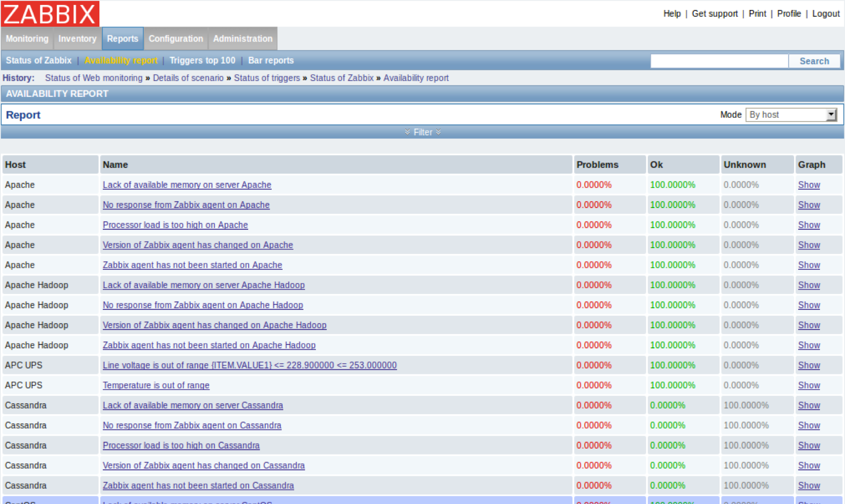Show graph for Zabbix agent not started on Cassandra
This screenshot has width=845, height=504.
809,486
